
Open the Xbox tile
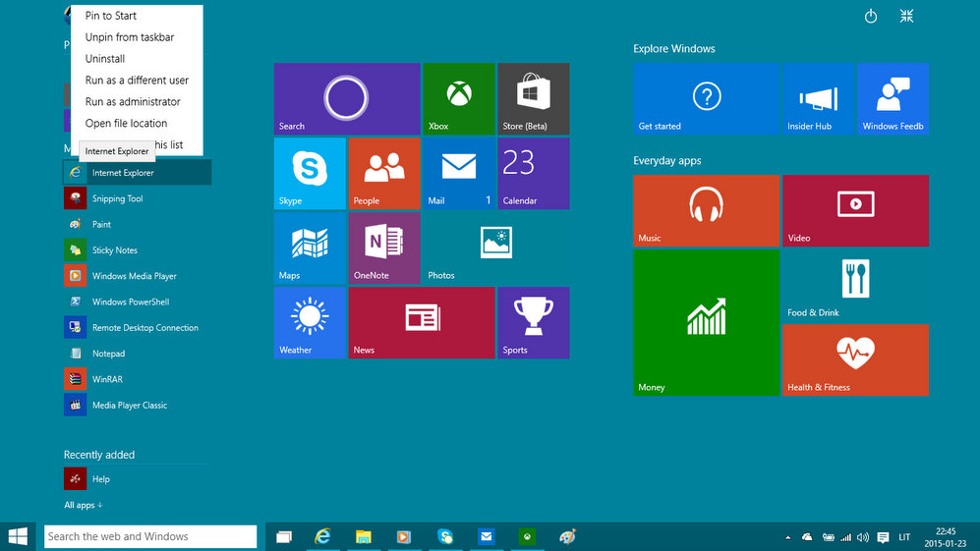coord(458,98)
